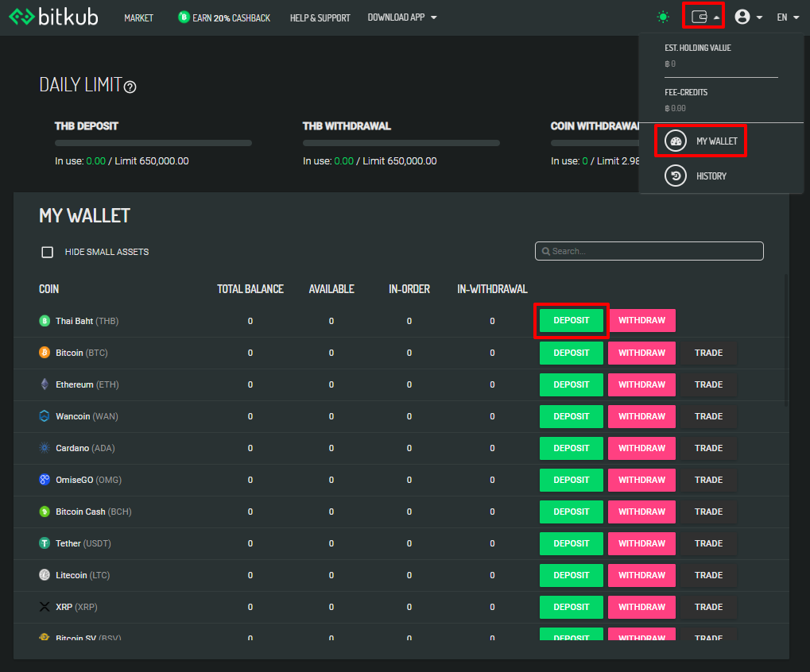Viewport: 810px width, 672px height.
Task: Click the History clock icon
Action: point(675,176)
